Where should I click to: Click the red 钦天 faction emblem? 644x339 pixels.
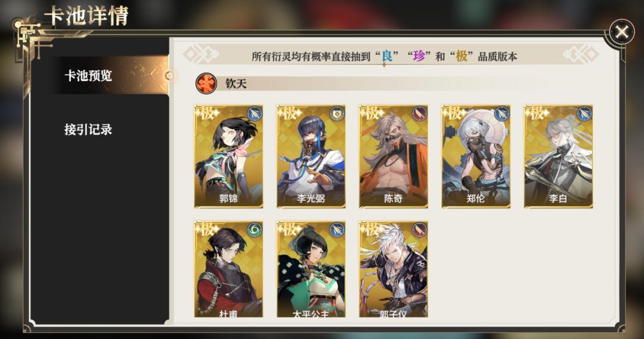coord(206,84)
